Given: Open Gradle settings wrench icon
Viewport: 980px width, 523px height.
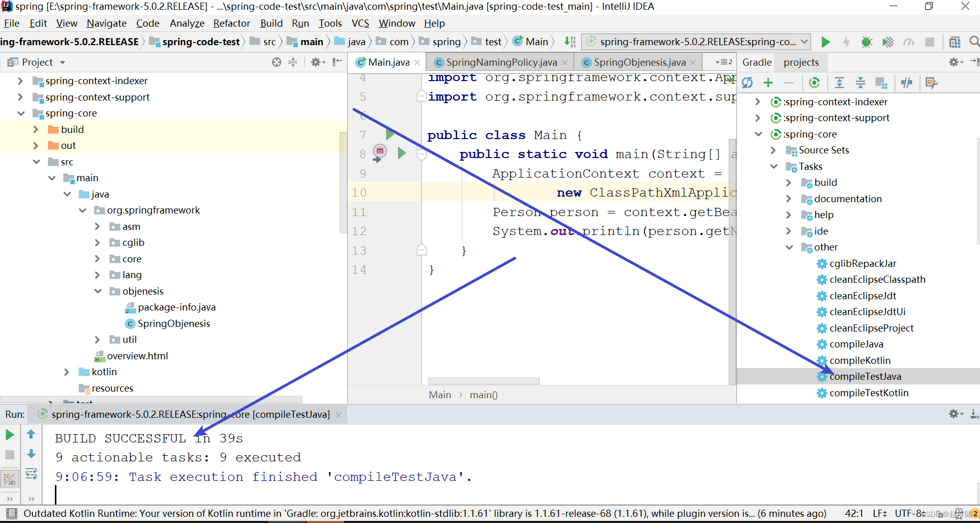Looking at the screenshot, I should click(x=931, y=83).
